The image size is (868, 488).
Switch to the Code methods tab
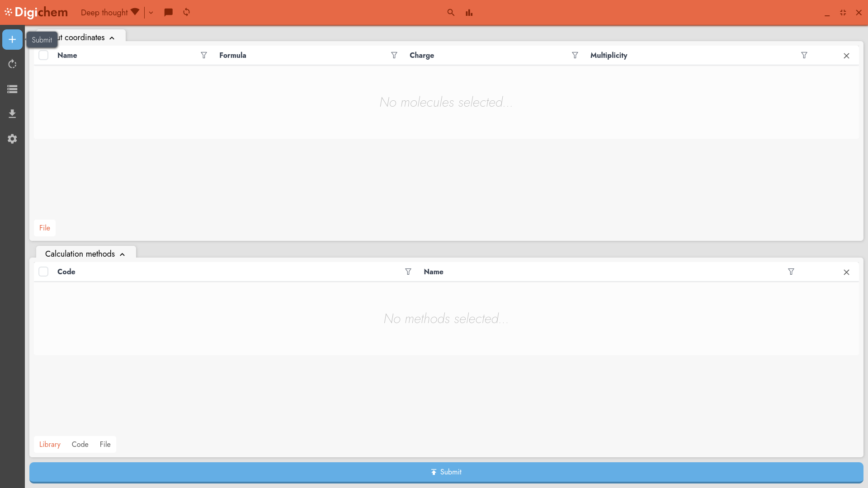click(x=80, y=444)
